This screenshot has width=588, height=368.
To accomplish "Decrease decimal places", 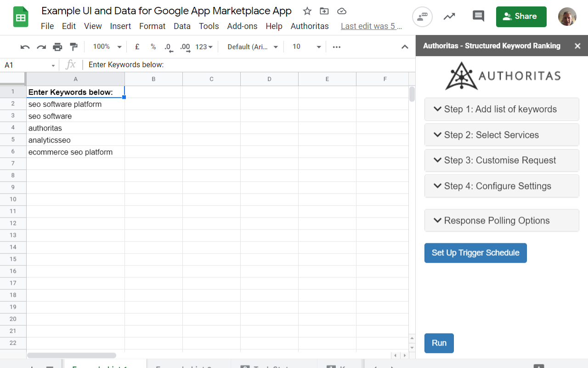I will coord(169,47).
